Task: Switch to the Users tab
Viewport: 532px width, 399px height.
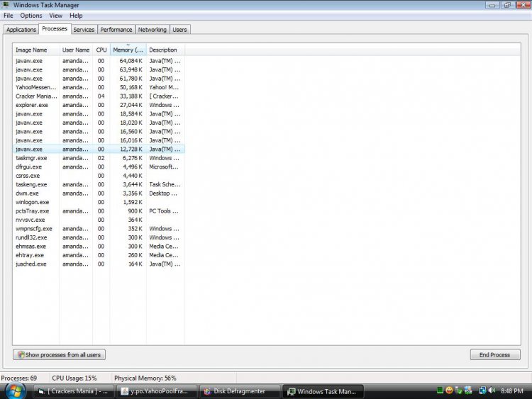Action: [180, 30]
